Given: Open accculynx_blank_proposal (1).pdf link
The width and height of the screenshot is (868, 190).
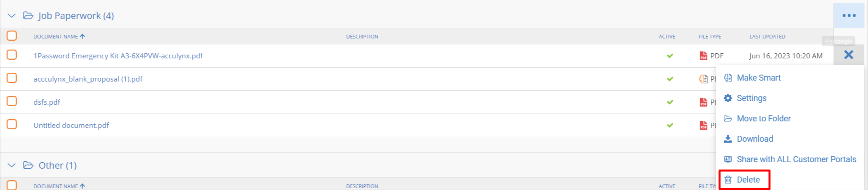Looking at the screenshot, I should [88, 79].
